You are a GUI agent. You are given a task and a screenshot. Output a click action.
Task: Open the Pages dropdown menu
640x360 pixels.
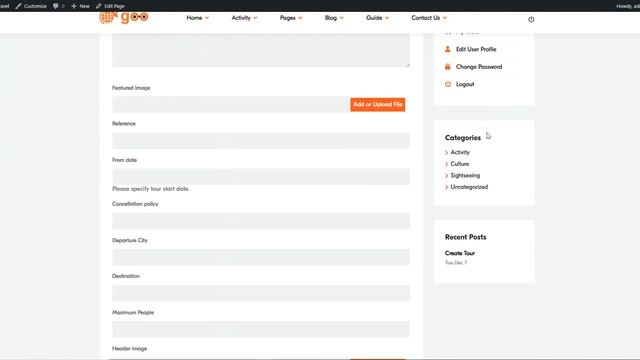point(291,18)
